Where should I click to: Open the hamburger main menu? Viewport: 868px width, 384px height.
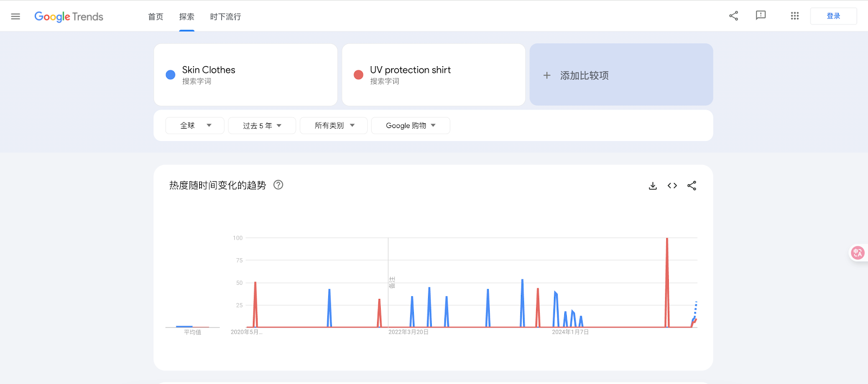pyautogui.click(x=15, y=16)
